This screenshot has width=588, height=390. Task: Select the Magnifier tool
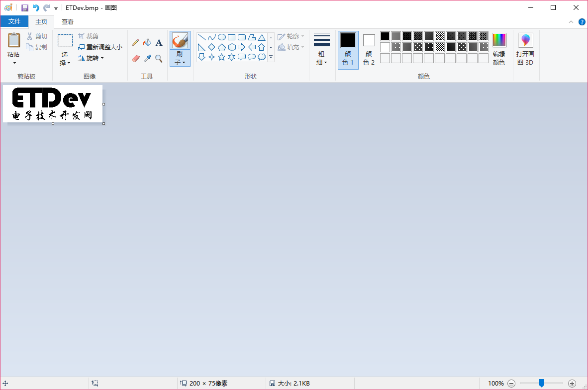click(x=159, y=59)
